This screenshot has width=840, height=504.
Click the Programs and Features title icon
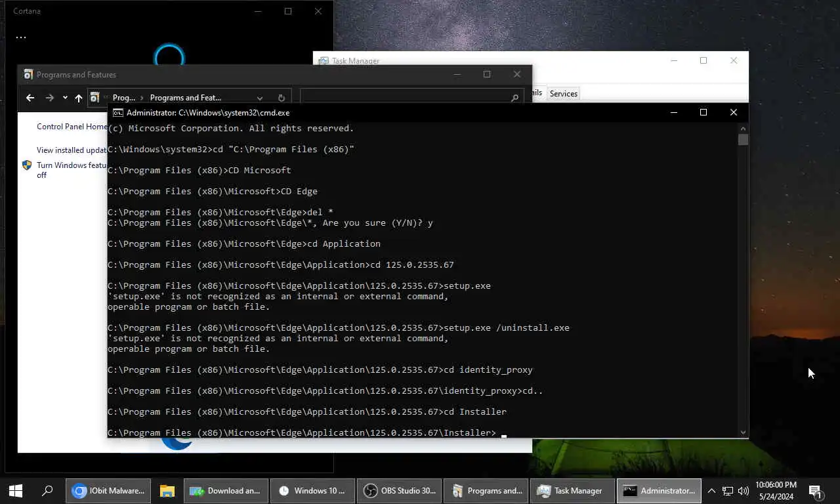coord(28,74)
